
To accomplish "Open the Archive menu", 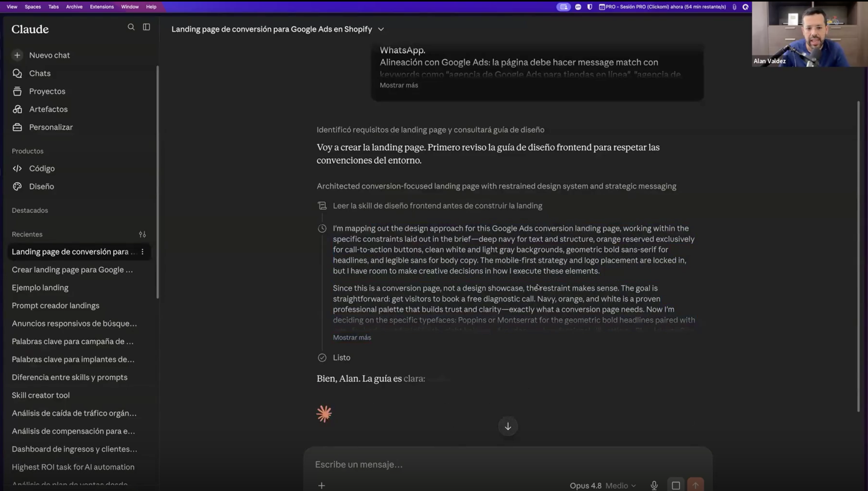I will 74,7.
